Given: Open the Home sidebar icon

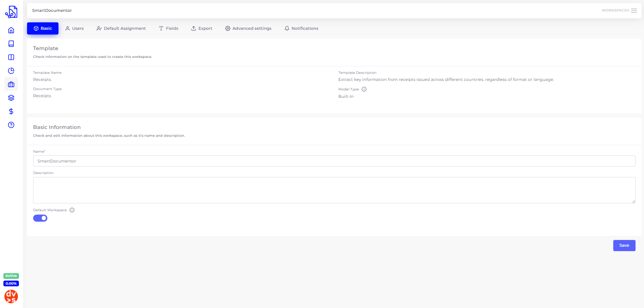Looking at the screenshot, I should [x=11, y=30].
